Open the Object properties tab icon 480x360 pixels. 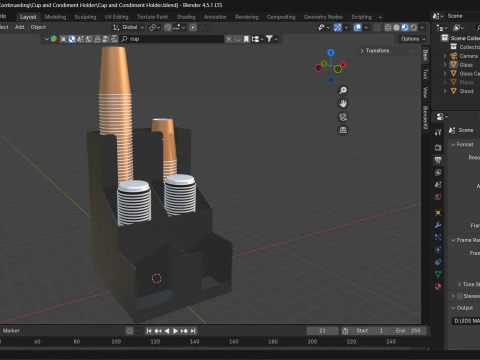[438, 212]
